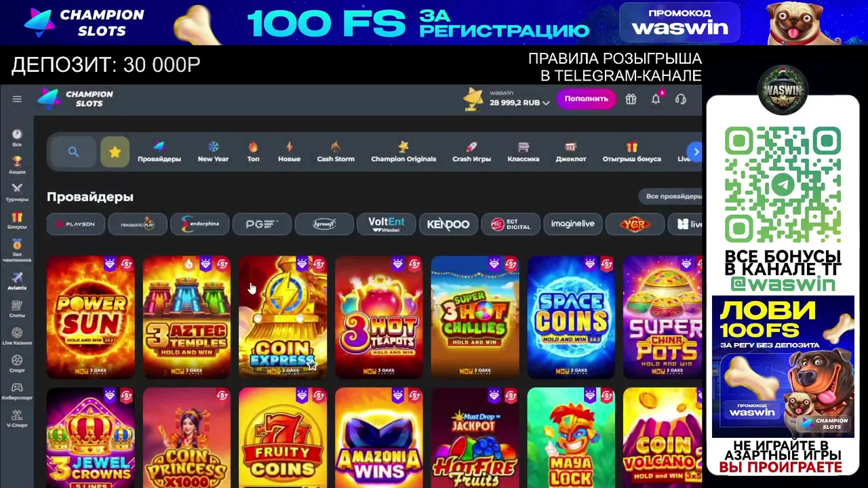Open the gift box rewards icon

(631, 99)
